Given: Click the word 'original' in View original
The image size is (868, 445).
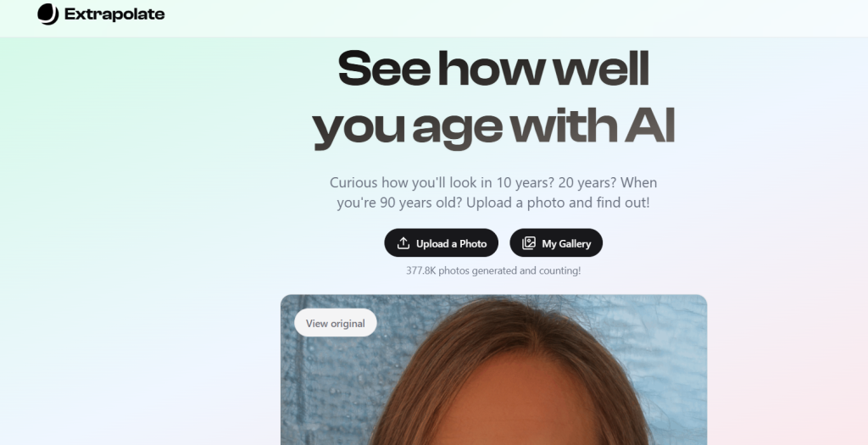Looking at the screenshot, I should (x=347, y=323).
